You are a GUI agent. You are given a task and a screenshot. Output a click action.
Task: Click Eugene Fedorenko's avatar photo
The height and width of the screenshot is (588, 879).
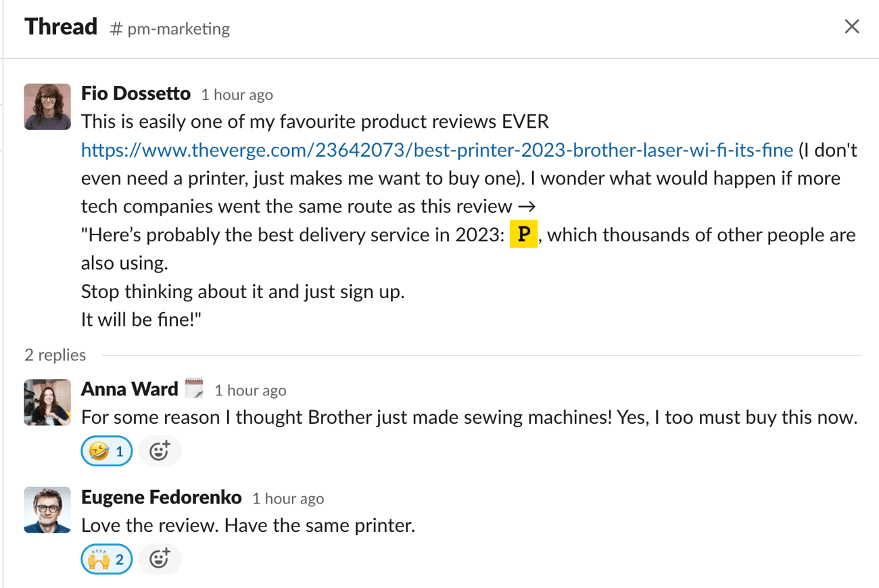click(x=47, y=510)
